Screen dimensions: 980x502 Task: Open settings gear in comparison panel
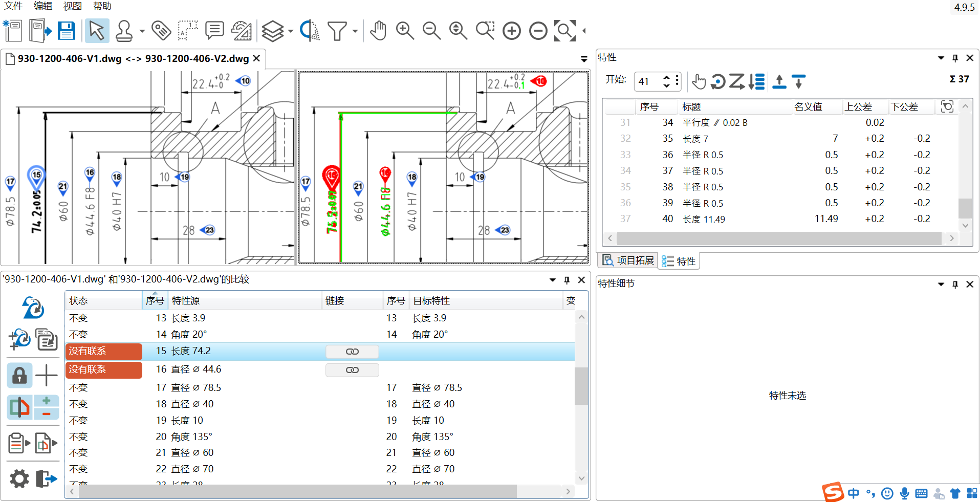(x=19, y=479)
